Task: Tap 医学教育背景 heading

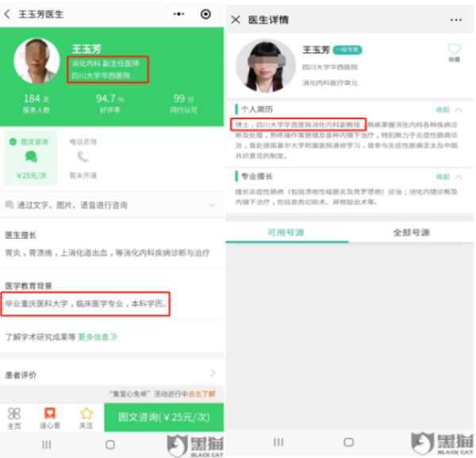Action: pyautogui.click(x=29, y=286)
